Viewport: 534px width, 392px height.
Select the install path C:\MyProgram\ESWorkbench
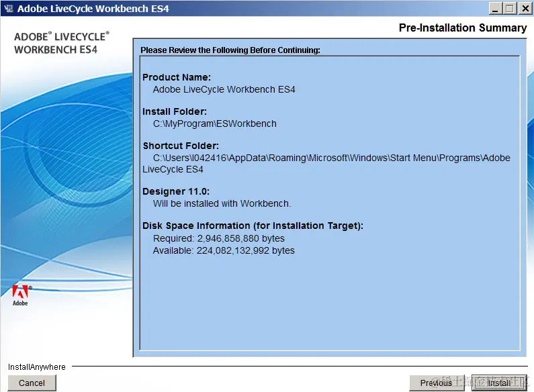214,124
